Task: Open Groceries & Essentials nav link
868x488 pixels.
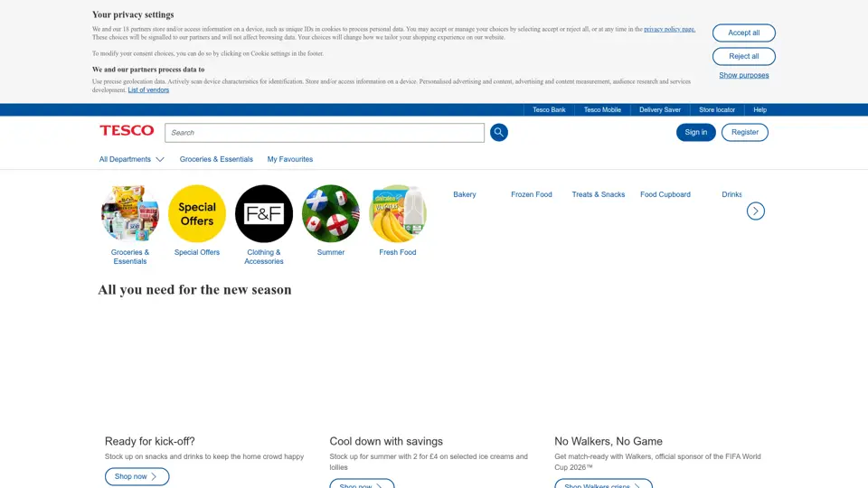Action: 216,159
